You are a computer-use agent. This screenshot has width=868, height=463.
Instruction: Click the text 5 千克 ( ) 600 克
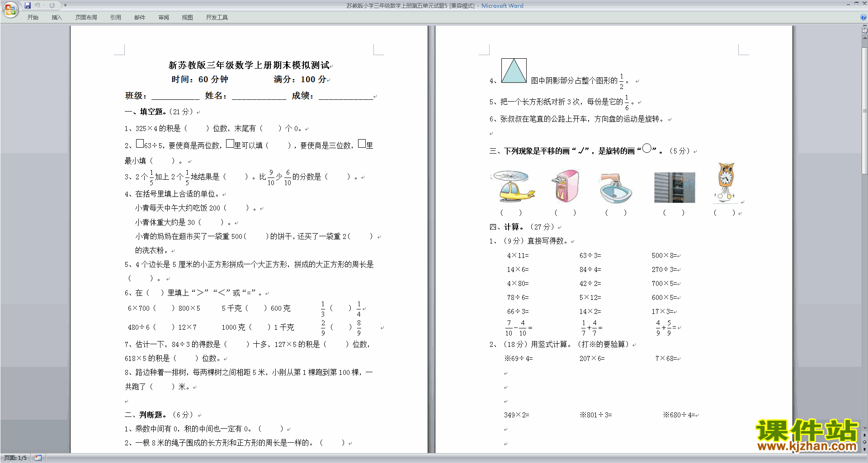256,309
